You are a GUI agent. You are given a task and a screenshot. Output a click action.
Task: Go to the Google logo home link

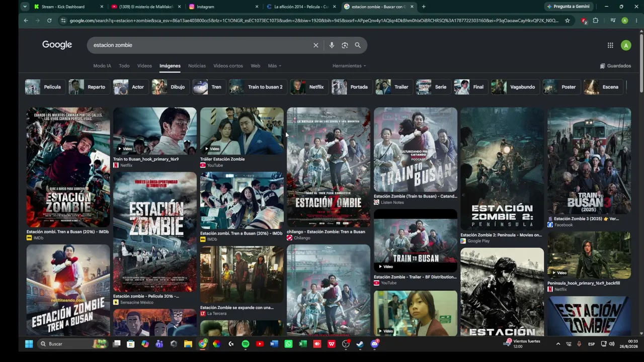coord(57,45)
